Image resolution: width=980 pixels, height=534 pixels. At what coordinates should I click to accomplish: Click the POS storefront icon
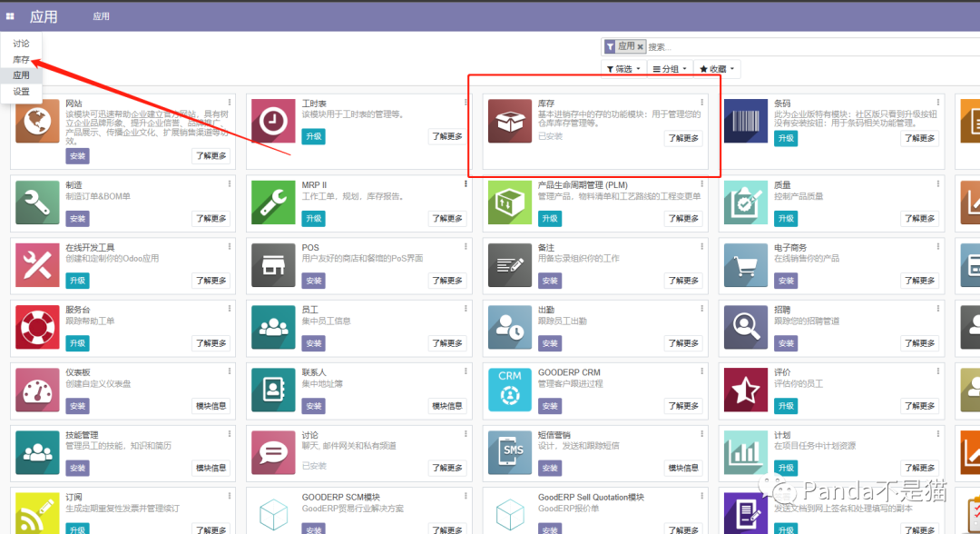(273, 265)
